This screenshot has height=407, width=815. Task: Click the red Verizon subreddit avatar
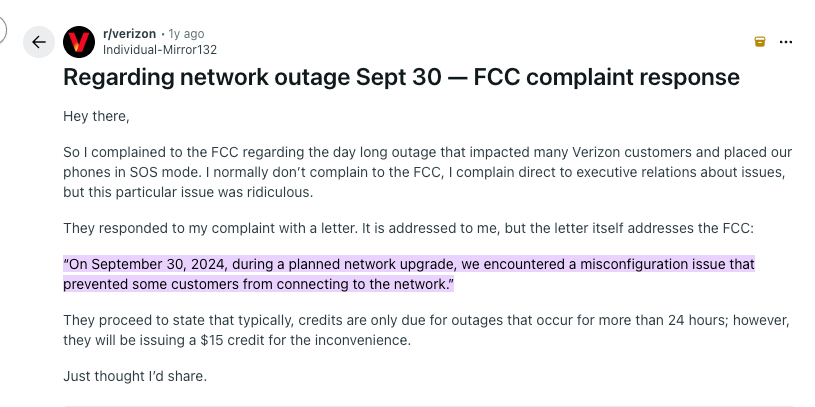pos(79,42)
